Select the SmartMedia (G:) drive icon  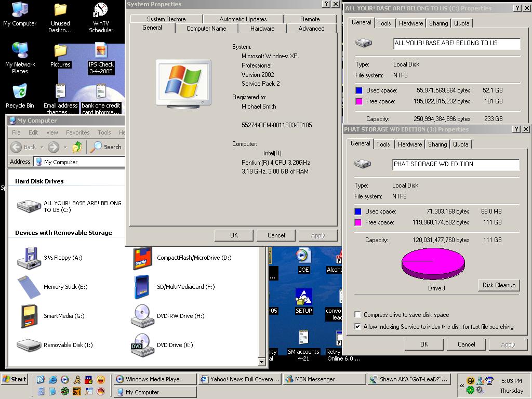29,316
